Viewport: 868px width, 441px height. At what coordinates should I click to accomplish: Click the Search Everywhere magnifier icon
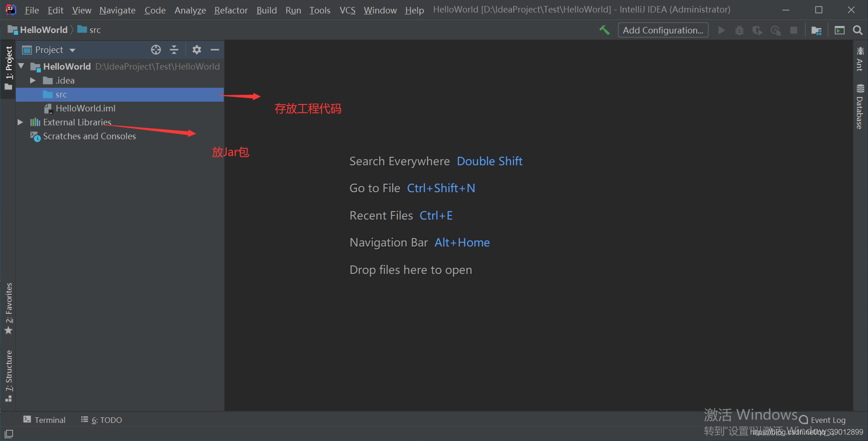[858, 30]
